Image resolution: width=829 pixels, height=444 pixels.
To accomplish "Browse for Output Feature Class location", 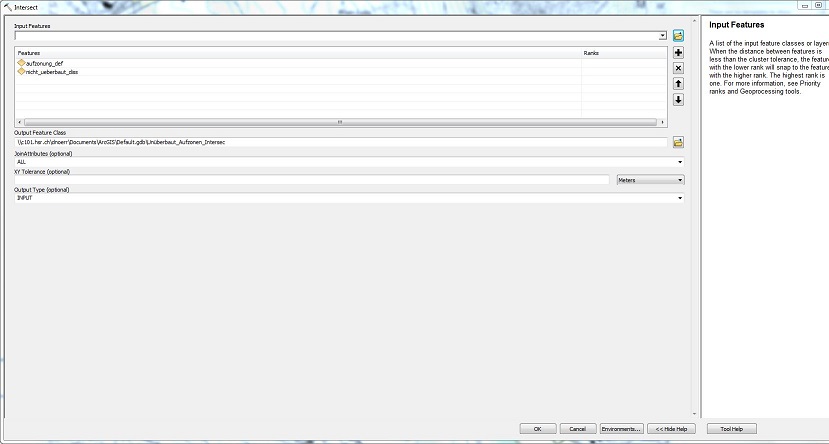I will click(678, 142).
